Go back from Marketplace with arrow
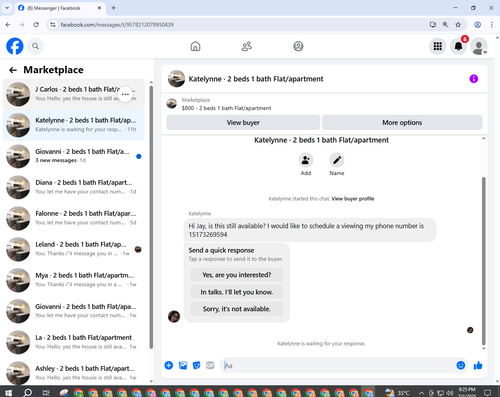The image size is (500, 397). [13, 70]
